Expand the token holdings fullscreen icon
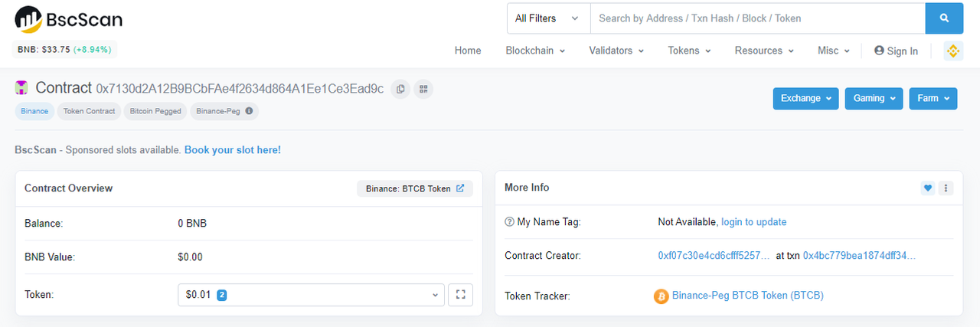The width and height of the screenshot is (980, 327). (461, 295)
